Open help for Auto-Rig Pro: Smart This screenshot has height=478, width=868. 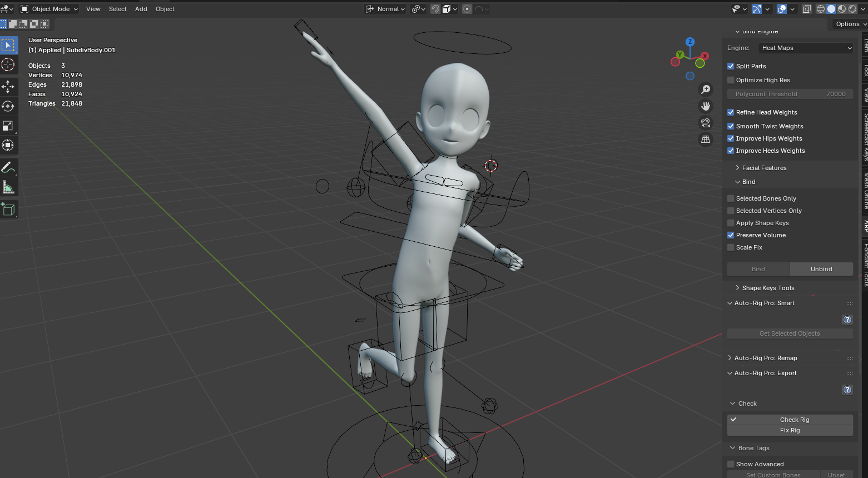[x=847, y=320]
